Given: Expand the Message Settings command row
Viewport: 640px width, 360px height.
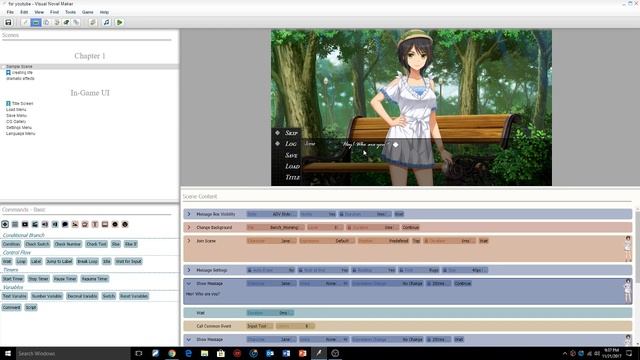Looking at the screenshot, I should pyautogui.click(x=189, y=270).
